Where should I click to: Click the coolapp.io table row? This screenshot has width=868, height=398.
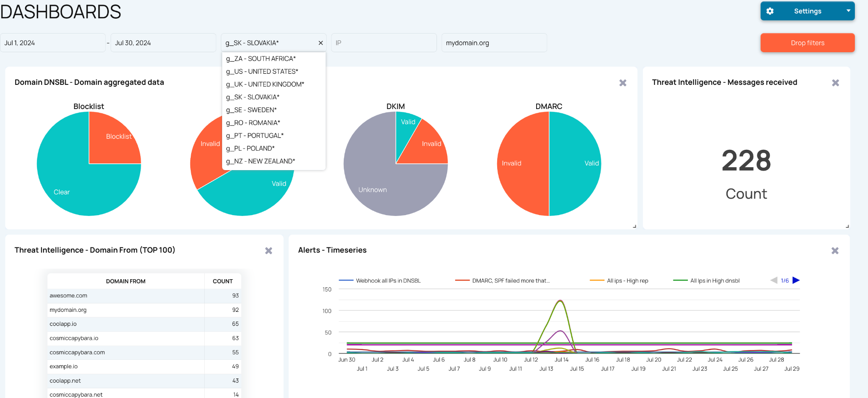point(145,324)
